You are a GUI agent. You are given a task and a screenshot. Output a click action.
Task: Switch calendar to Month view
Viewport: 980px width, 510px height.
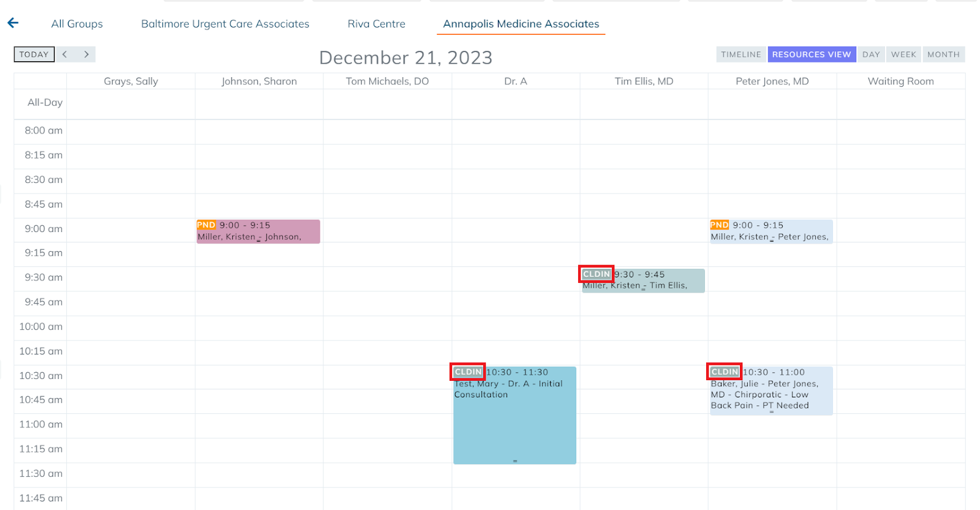(x=943, y=54)
